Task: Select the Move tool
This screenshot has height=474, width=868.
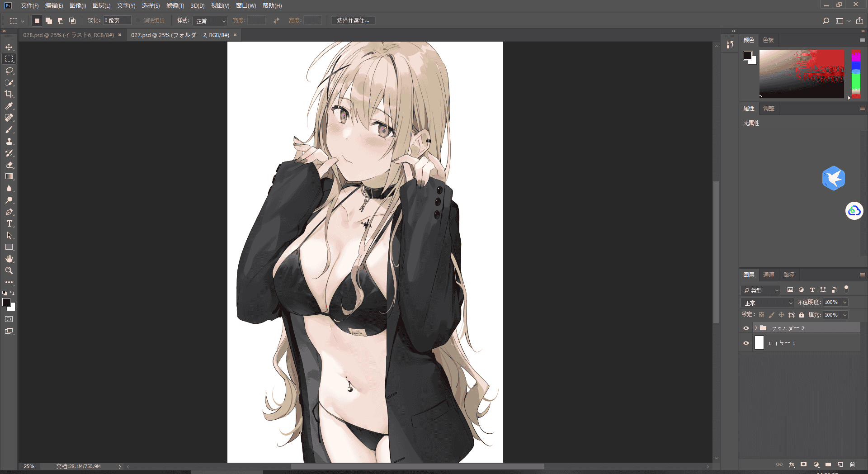Action: (9, 47)
